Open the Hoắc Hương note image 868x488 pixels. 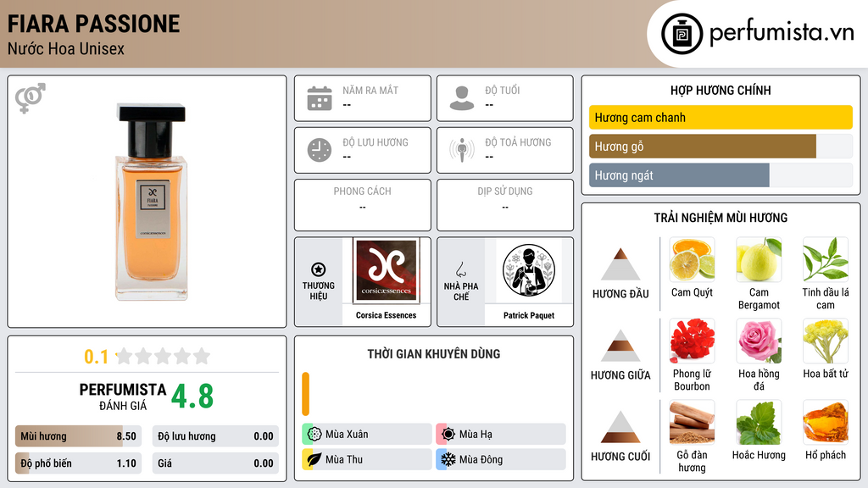[x=759, y=422]
